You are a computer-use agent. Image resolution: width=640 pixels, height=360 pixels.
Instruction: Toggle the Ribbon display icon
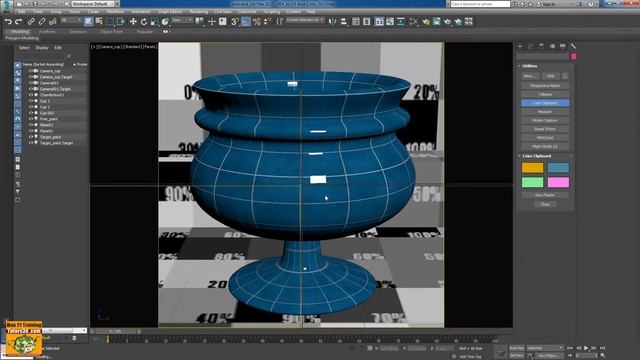pos(379,22)
